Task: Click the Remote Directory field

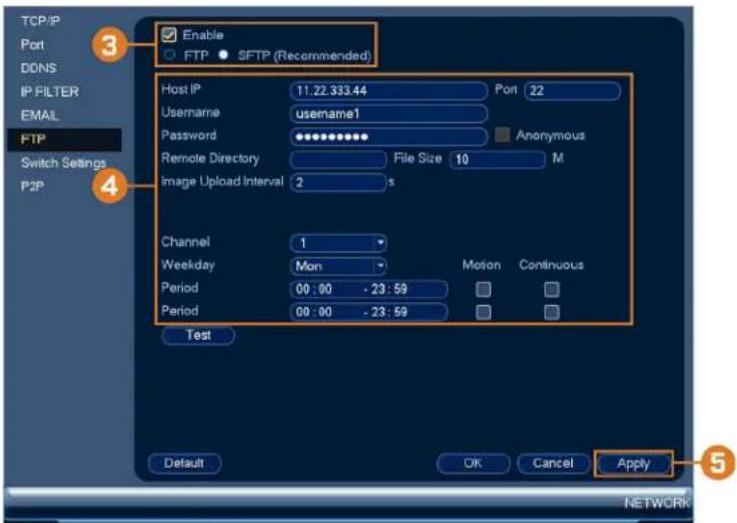Action: 338,159
